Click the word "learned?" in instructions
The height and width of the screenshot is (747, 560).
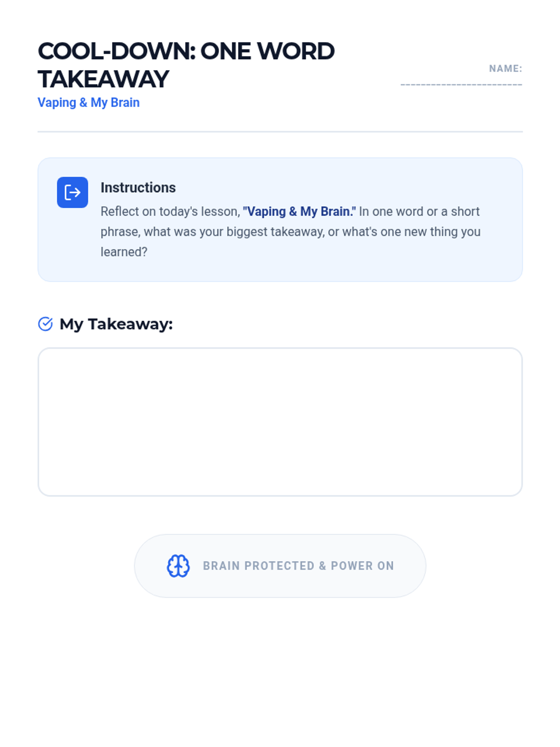click(x=124, y=252)
